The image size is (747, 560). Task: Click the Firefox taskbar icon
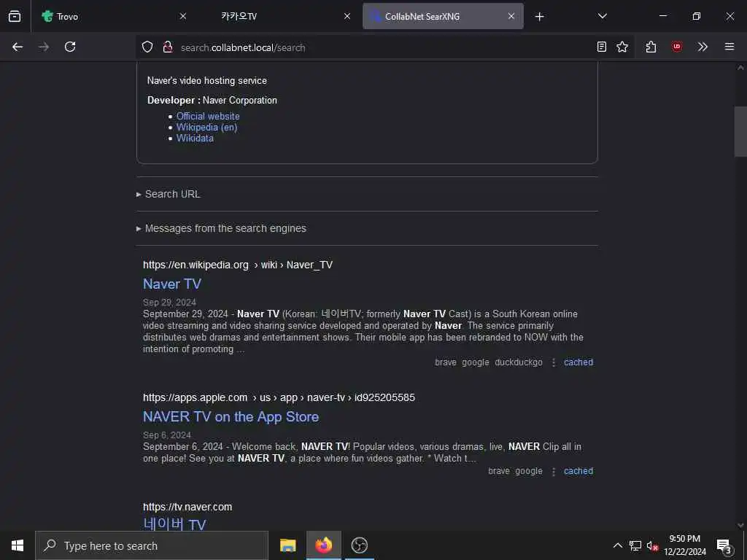(323, 545)
